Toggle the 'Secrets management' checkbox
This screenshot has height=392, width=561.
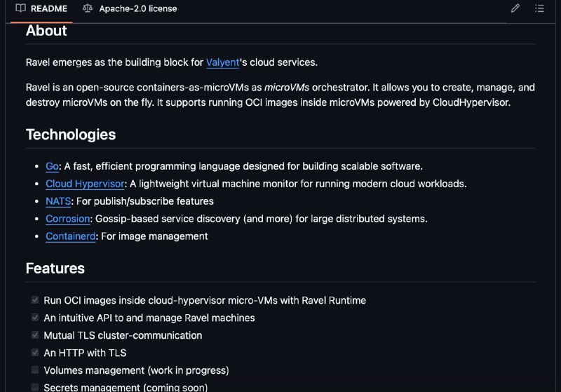[x=34, y=387]
